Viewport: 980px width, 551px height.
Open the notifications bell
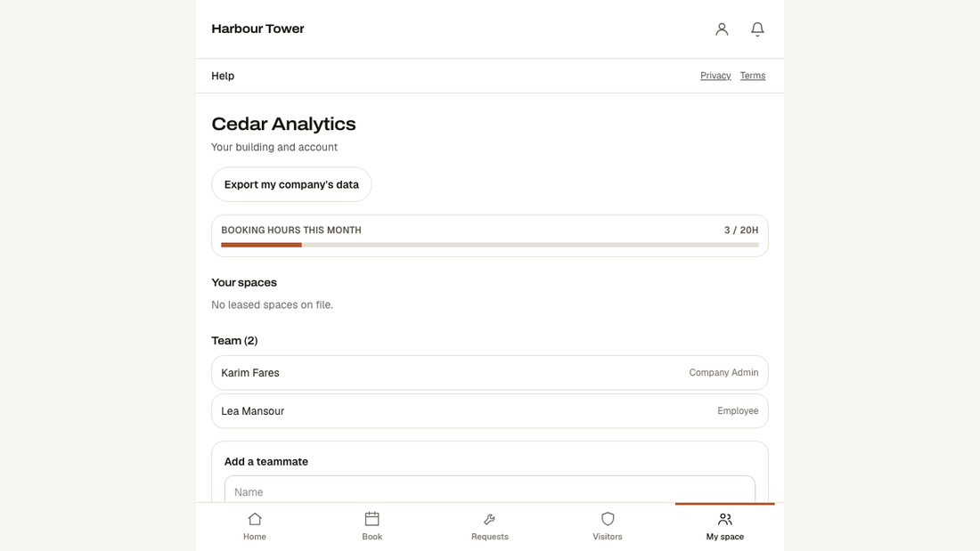[757, 29]
